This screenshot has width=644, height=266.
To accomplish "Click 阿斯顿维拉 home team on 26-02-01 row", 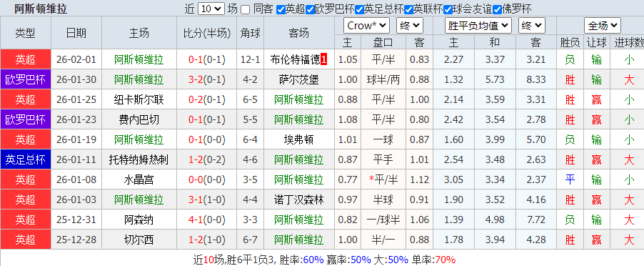I will pos(139,60).
